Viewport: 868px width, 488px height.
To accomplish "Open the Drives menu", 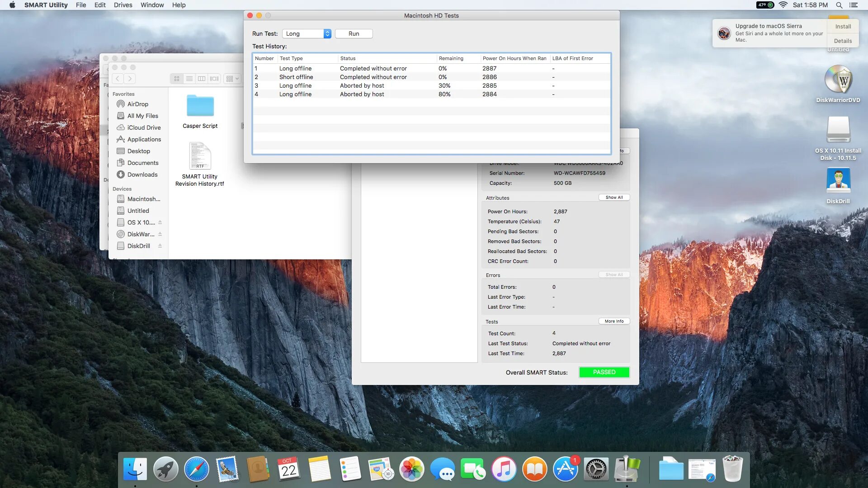I will [x=123, y=5].
